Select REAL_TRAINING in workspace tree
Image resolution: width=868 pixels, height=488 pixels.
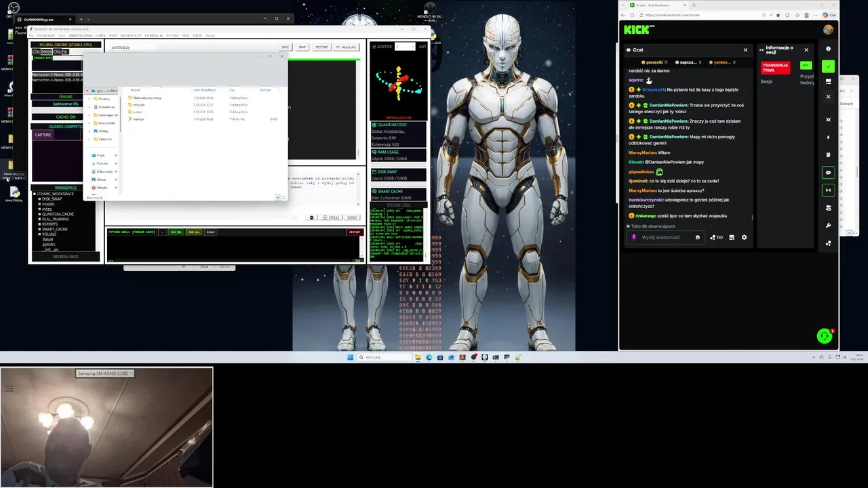(56, 219)
